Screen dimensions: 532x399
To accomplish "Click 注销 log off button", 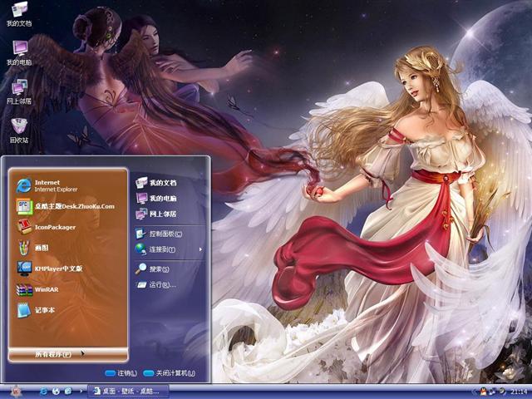I will 121,373.
